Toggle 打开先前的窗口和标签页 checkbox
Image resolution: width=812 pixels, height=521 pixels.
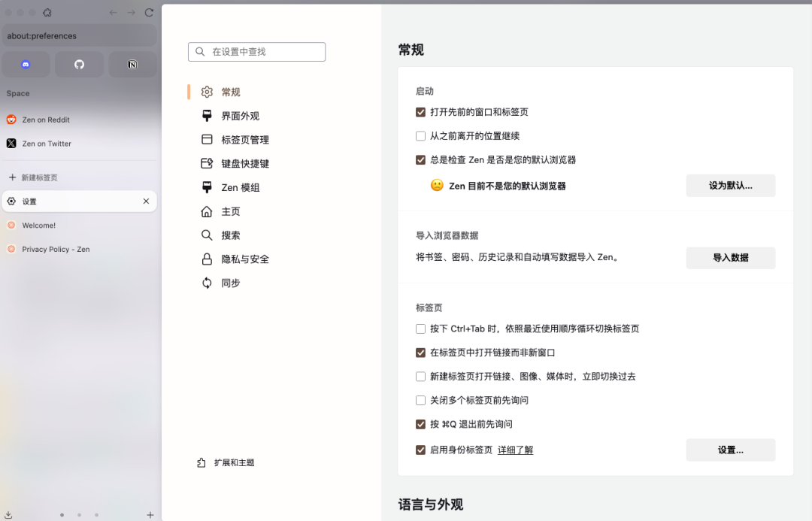click(x=420, y=112)
